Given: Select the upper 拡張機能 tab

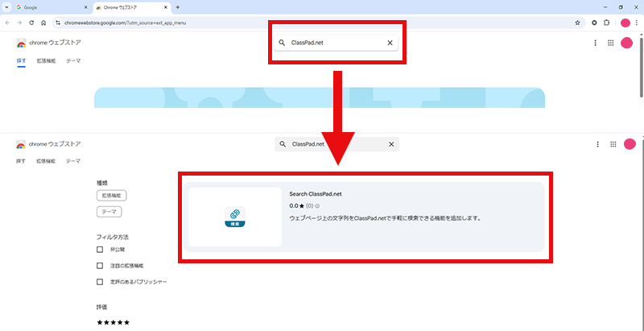Looking at the screenshot, I should point(46,60).
